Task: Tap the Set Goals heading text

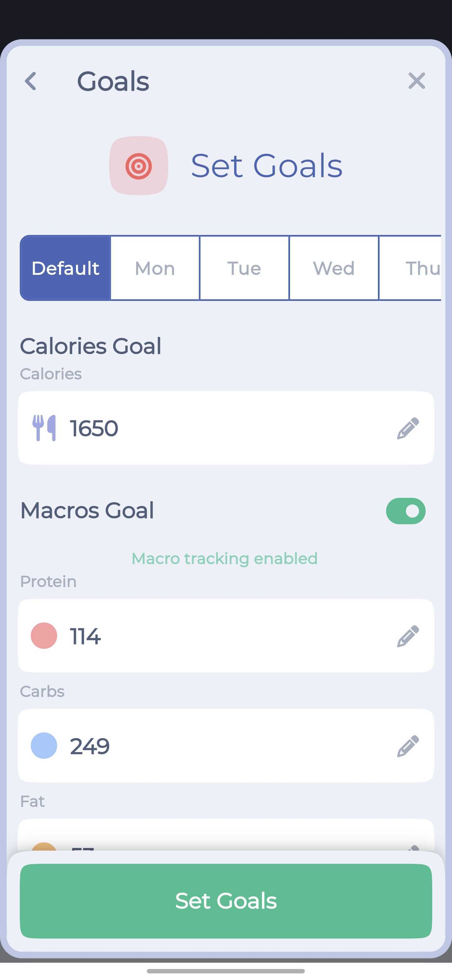Action: pyautogui.click(x=266, y=166)
